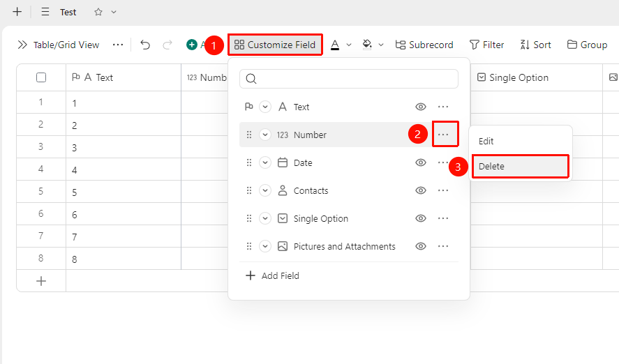This screenshot has height=364, width=619.
Task: Open more options for Contacts field
Action: tap(443, 190)
